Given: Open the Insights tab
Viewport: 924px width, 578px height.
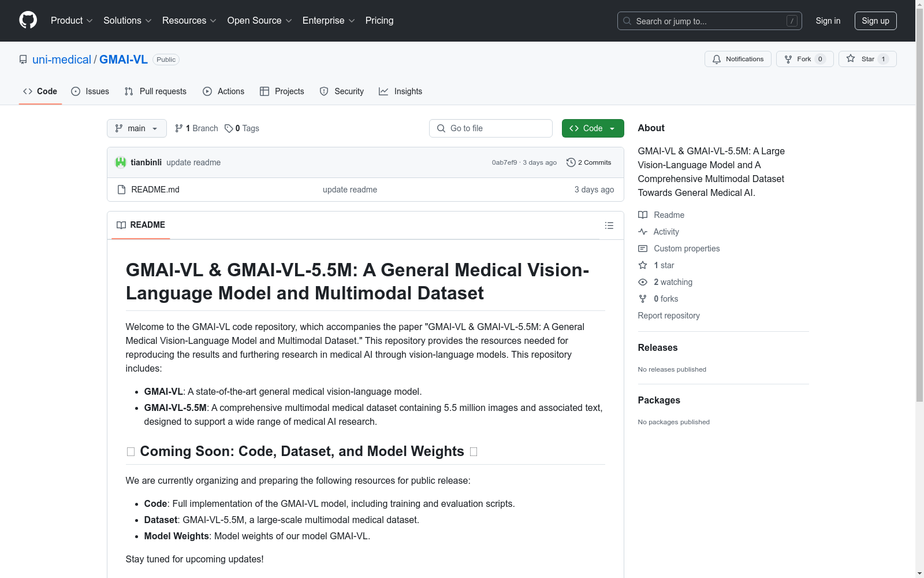Looking at the screenshot, I should 400,91.
